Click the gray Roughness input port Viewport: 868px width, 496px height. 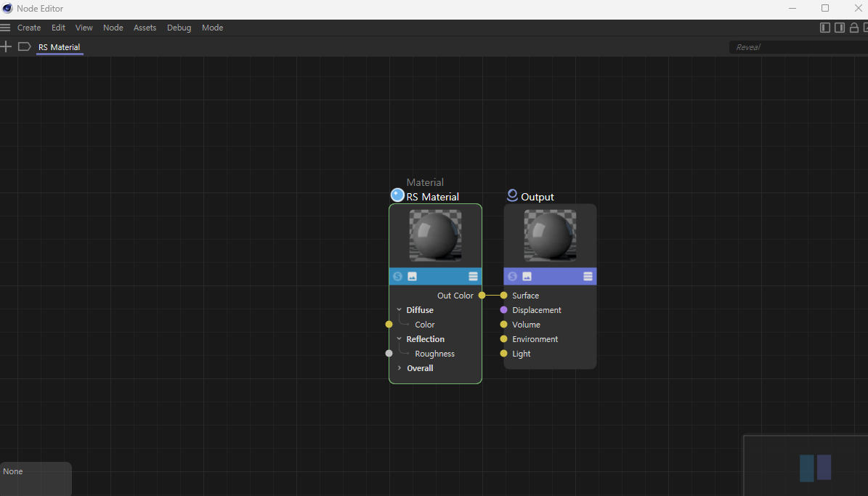click(389, 353)
